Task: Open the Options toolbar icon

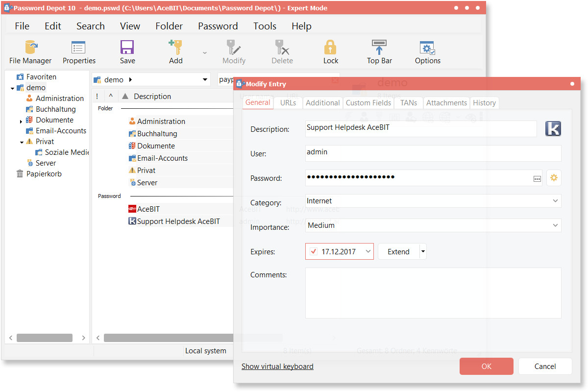Action: click(428, 52)
